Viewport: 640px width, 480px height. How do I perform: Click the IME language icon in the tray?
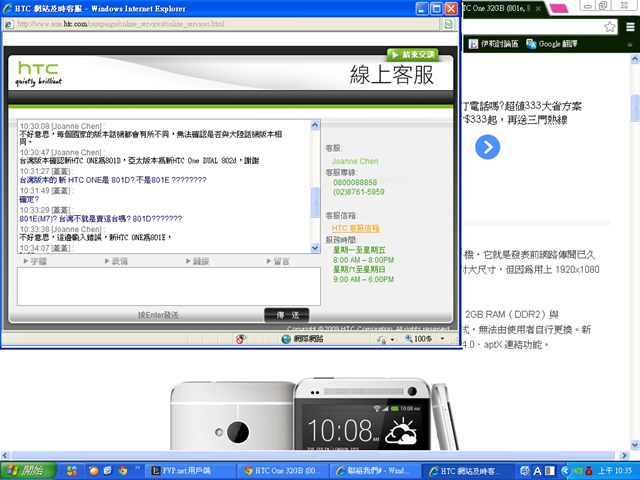pyautogui.click(x=525, y=471)
